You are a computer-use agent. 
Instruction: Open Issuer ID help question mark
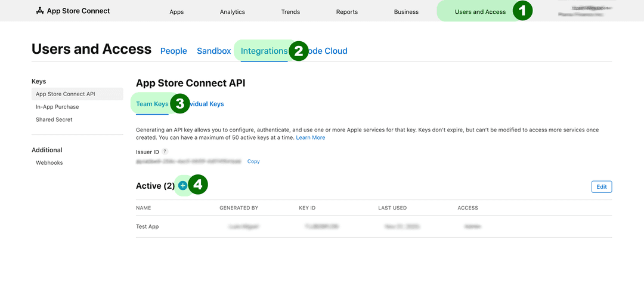[165, 152]
